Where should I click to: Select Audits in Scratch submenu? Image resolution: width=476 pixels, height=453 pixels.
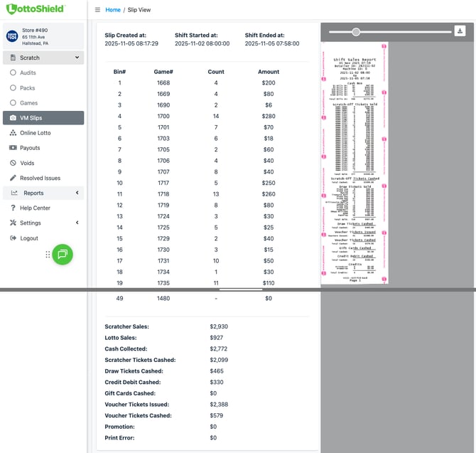(x=28, y=73)
